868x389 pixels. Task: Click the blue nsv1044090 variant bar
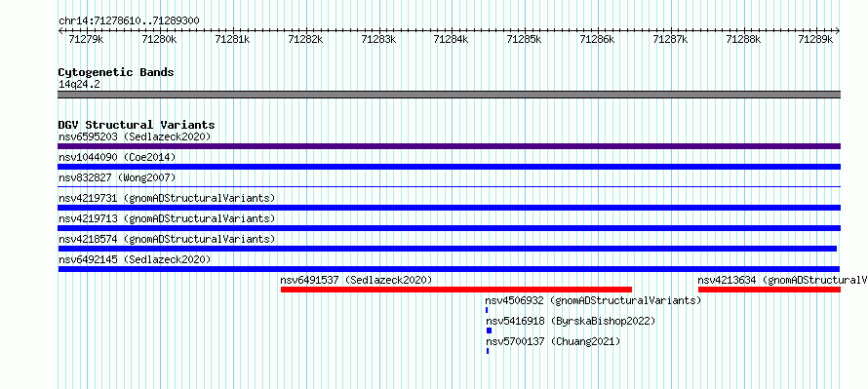(x=449, y=167)
